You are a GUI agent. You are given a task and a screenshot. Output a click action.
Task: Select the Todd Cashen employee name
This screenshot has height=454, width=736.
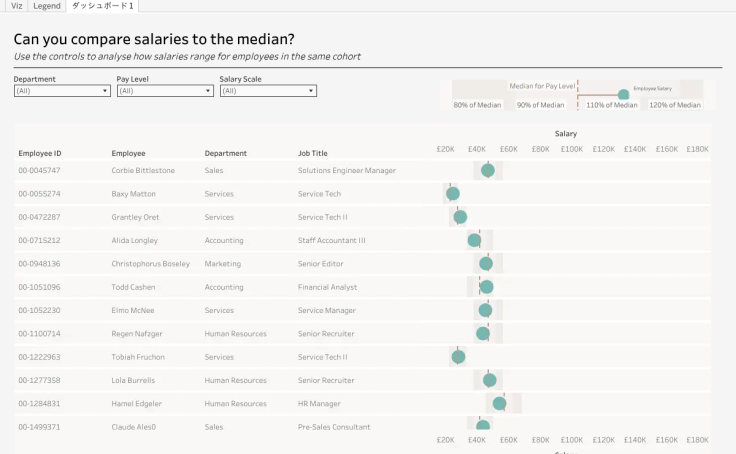click(x=133, y=287)
